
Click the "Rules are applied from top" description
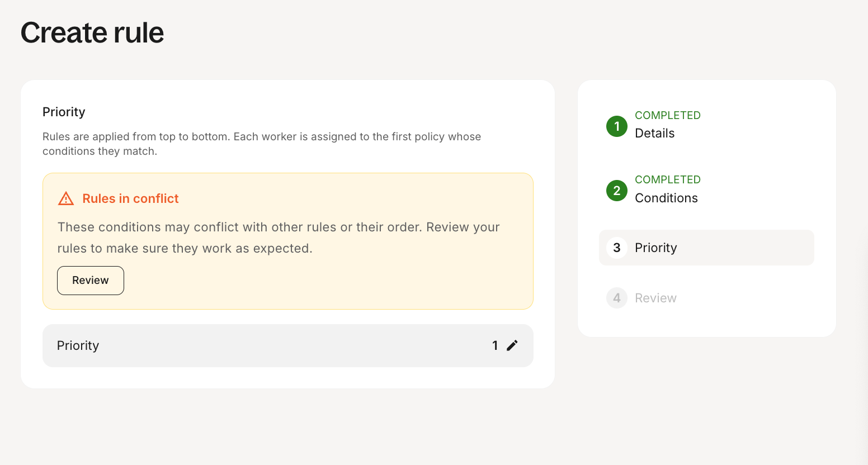[261, 144]
